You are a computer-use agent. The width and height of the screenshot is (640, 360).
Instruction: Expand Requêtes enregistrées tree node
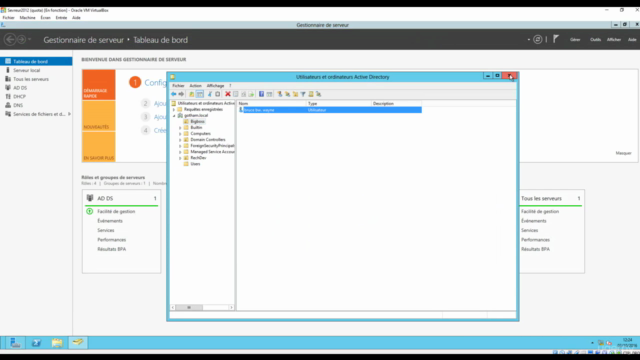click(x=174, y=109)
